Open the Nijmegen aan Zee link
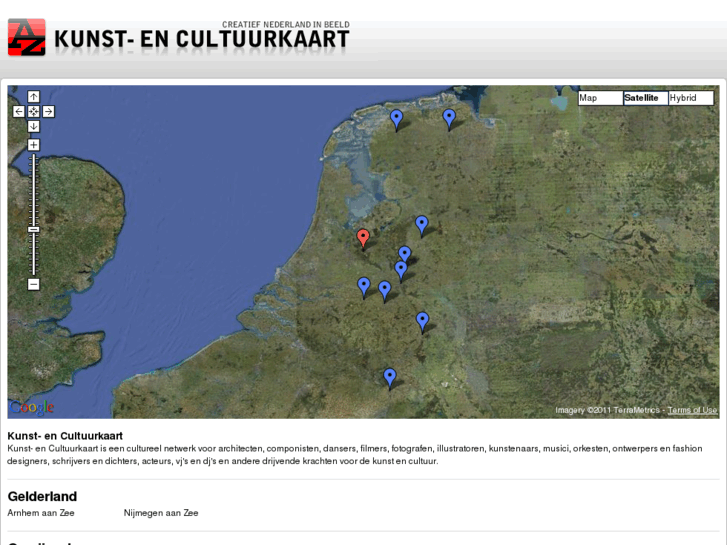This screenshot has width=727, height=545. click(x=161, y=513)
